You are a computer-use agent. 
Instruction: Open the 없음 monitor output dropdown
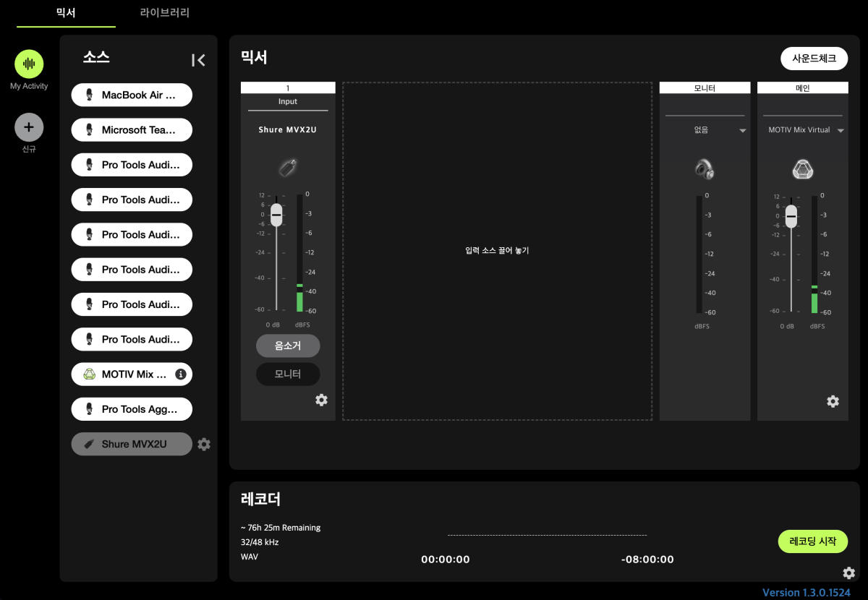[705, 130]
